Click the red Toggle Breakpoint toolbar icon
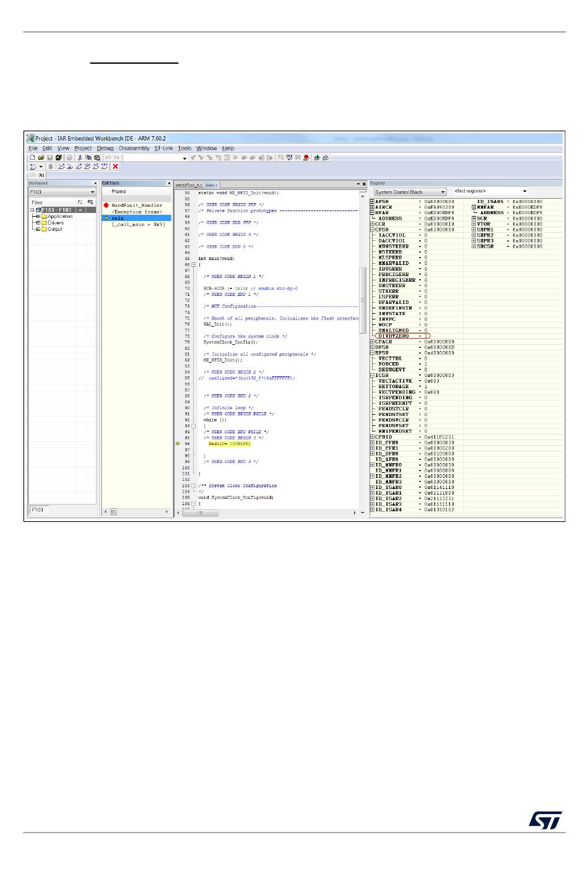The image size is (588, 879). coord(306,158)
